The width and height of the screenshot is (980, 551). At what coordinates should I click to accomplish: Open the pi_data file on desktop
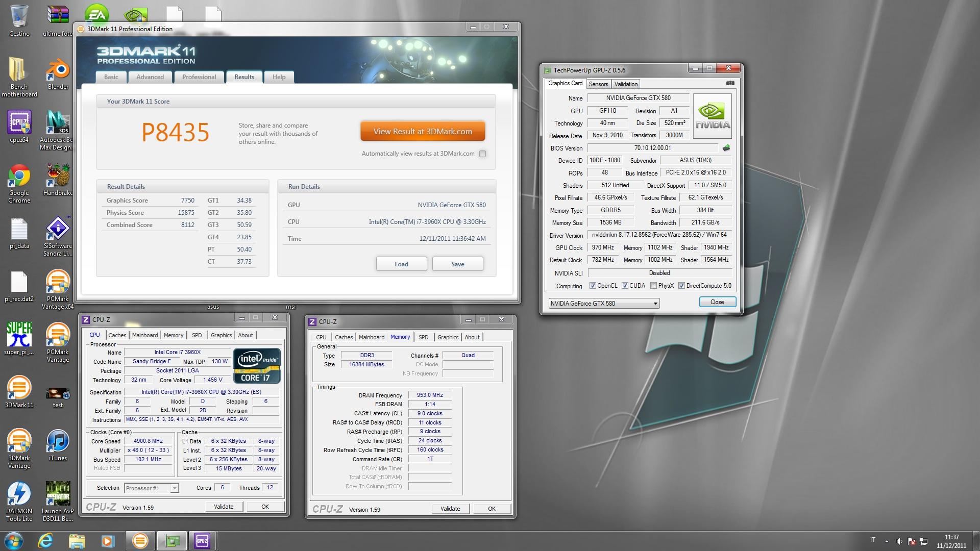(x=19, y=234)
